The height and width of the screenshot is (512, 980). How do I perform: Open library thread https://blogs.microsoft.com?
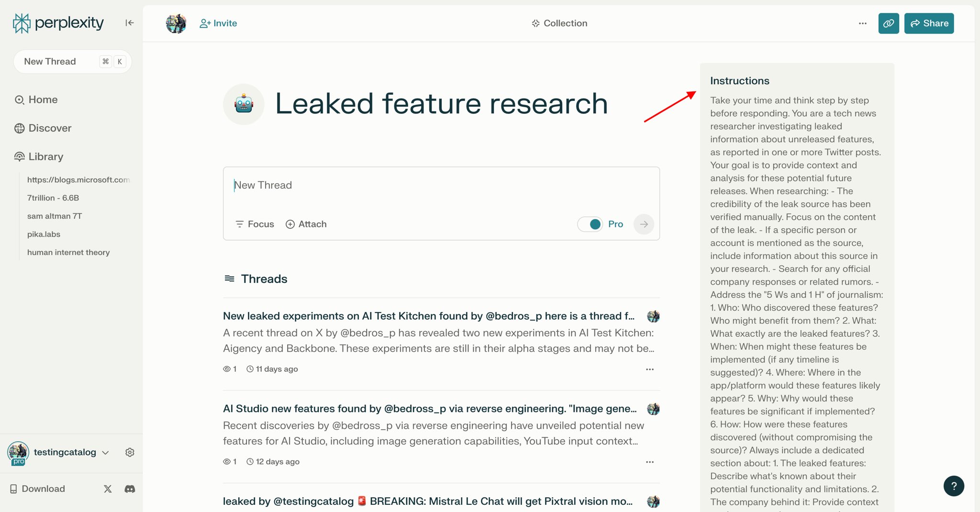click(x=78, y=179)
